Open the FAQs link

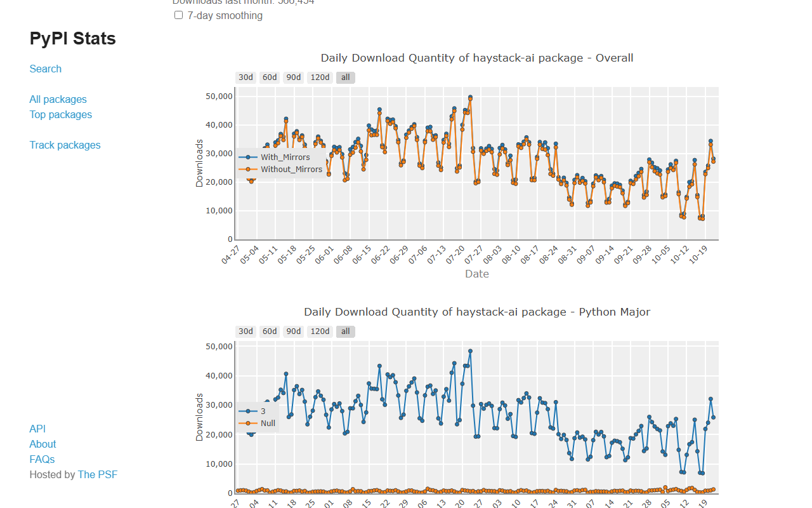[42, 459]
